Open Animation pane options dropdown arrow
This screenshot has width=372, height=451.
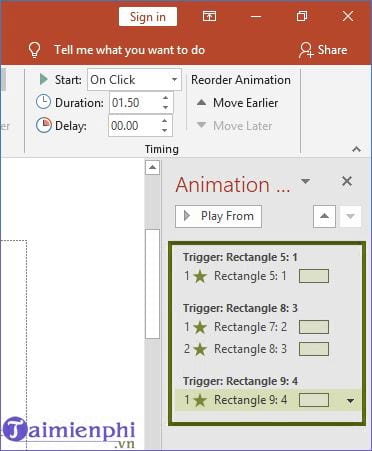(x=305, y=181)
